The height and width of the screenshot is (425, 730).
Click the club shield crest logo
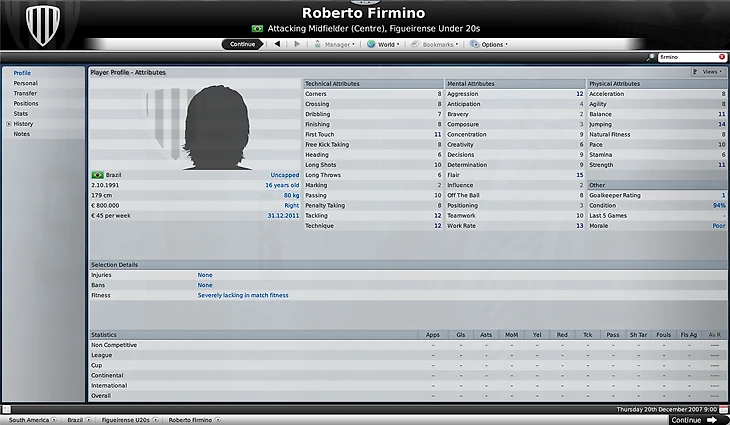[43, 24]
